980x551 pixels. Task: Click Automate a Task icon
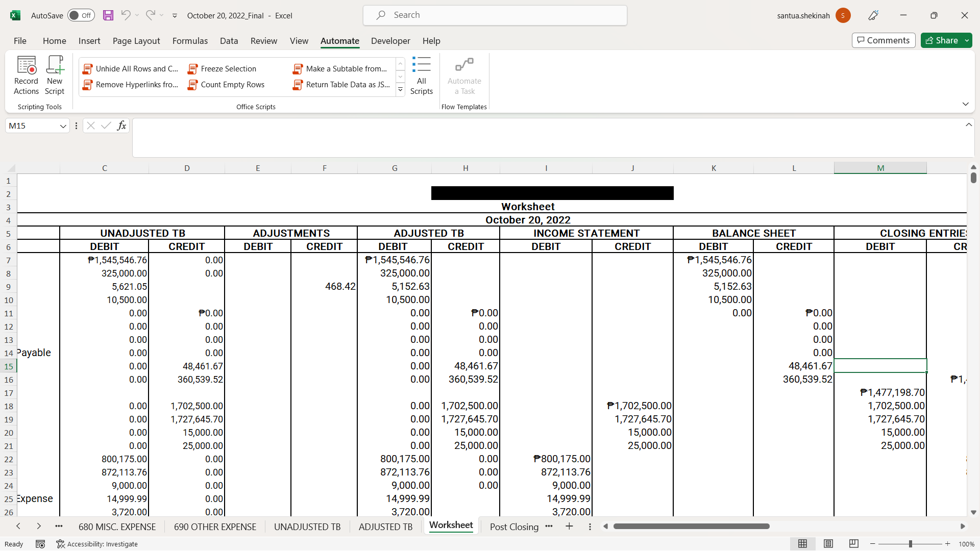(x=464, y=76)
